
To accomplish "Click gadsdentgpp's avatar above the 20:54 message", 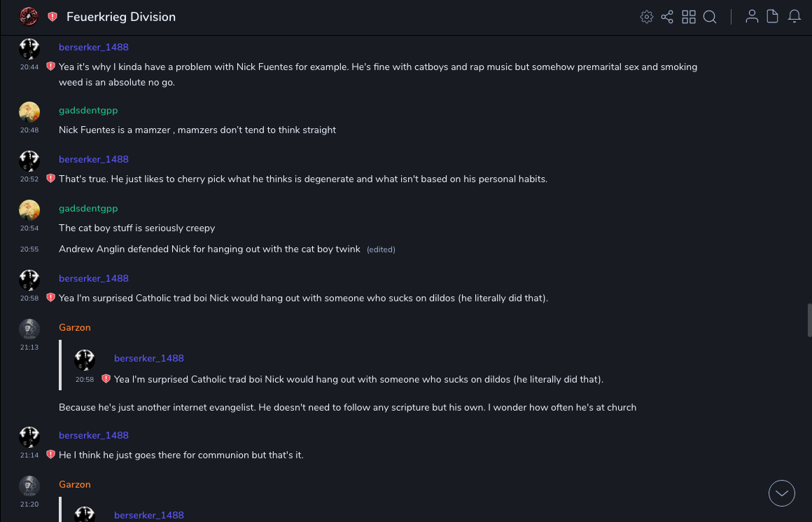I will (29, 210).
